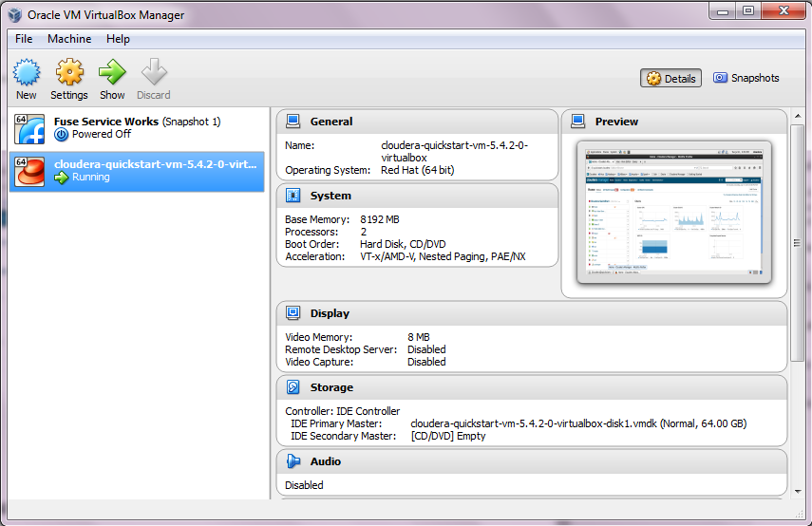The image size is (812, 526).
Task: Open the Storage section header
Action: tap(532, 386)
